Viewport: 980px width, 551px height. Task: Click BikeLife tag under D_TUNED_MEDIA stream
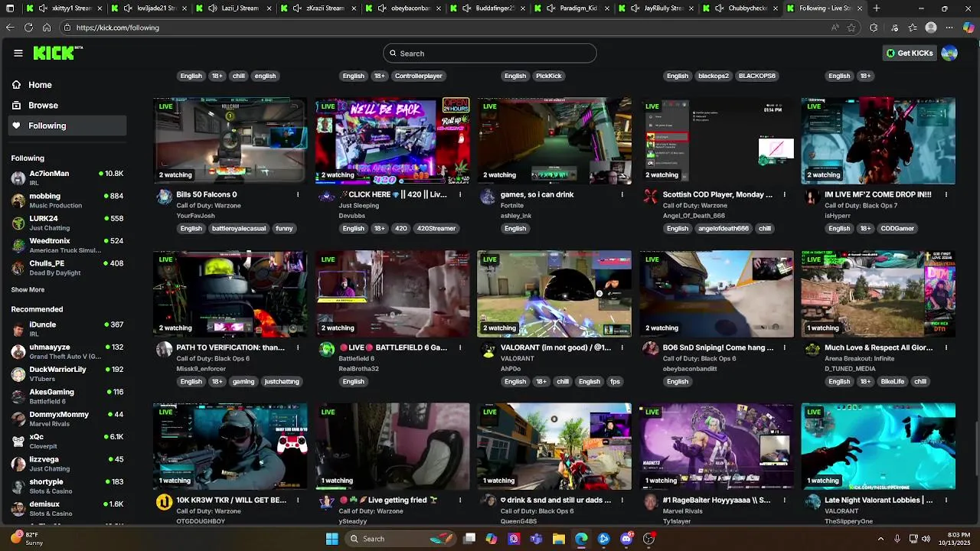(892, 382)
